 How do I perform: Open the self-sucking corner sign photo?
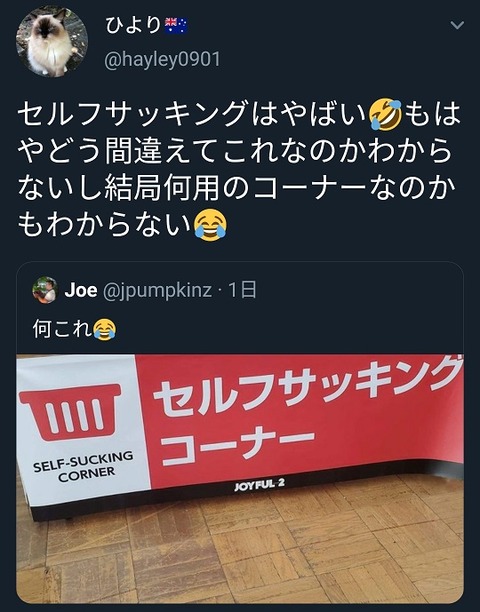coord(240,479)
